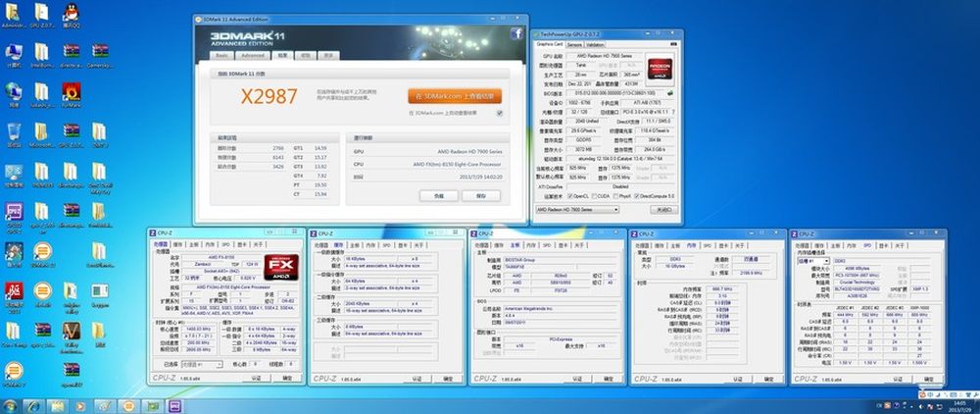Click the AMD FX logo in CPU-Z
Image resolution: width=980 pixels, height=414 pixels.
pyautogui.click(x=280, y=267)
